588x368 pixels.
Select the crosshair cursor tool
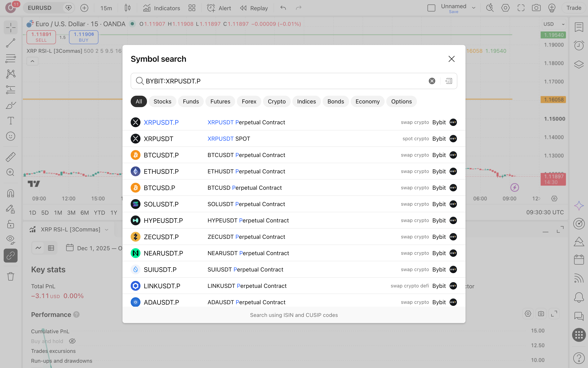coord(10,27)
